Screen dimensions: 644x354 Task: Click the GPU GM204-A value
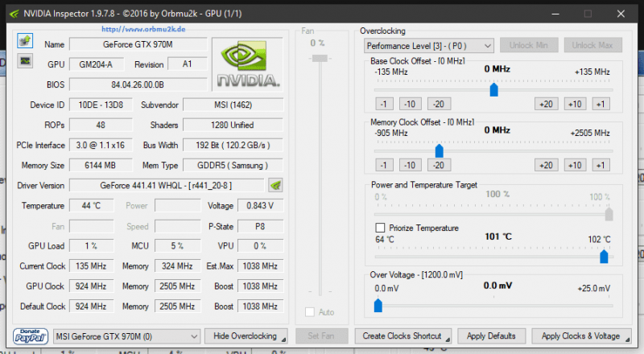[x=96, y=64]
